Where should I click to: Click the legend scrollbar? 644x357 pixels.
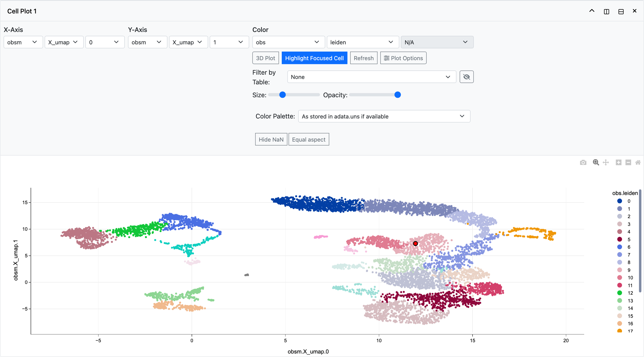click(x=640, y=241)
